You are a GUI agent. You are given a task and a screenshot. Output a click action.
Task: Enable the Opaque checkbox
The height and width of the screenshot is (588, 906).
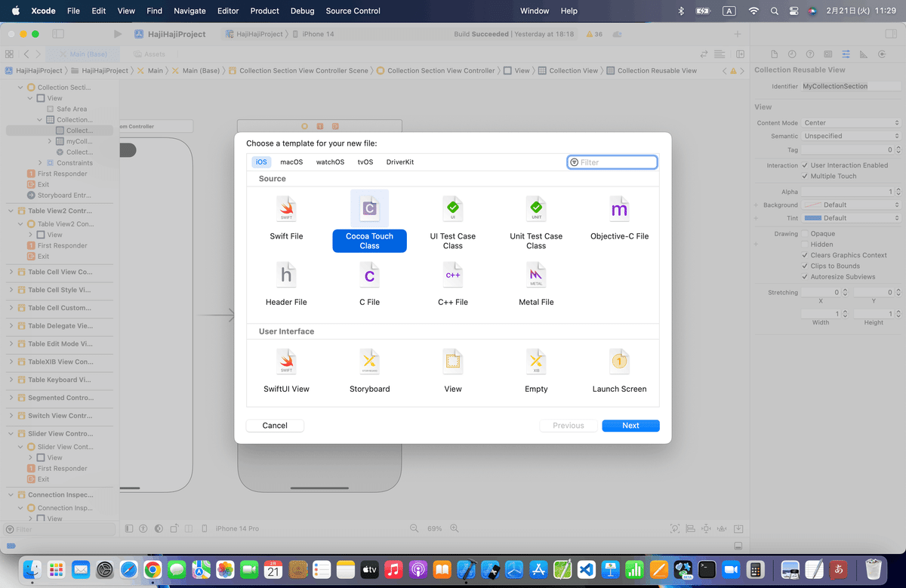point(805,234)
